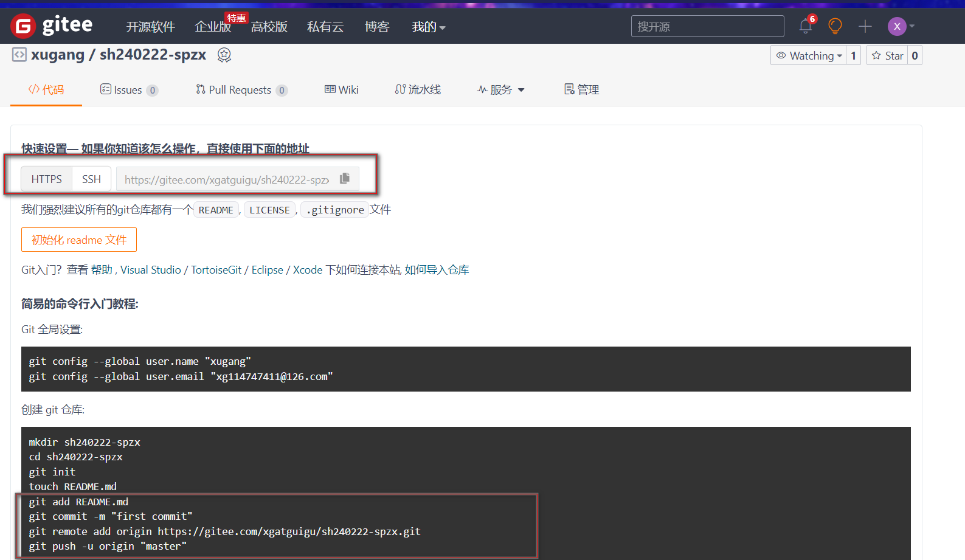Click the .gitignore link
The image size is (965, 560).
coord(335,210)
